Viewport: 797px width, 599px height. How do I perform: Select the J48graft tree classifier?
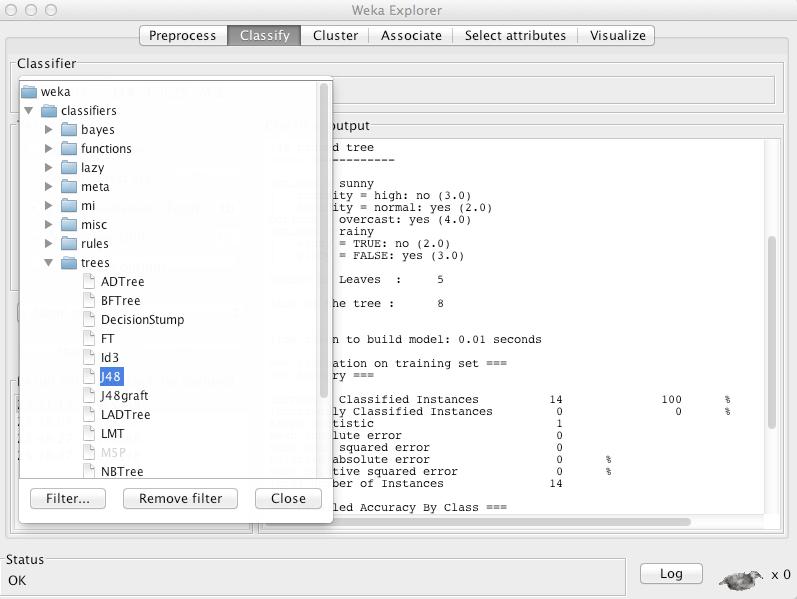(125, 396)
